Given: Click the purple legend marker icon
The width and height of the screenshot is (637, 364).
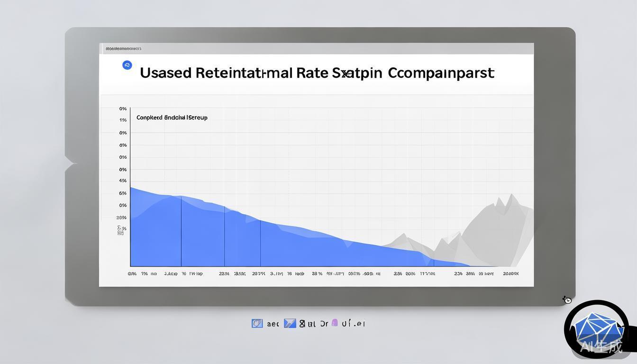Looking at the screenshot, I should pos(335,323).
